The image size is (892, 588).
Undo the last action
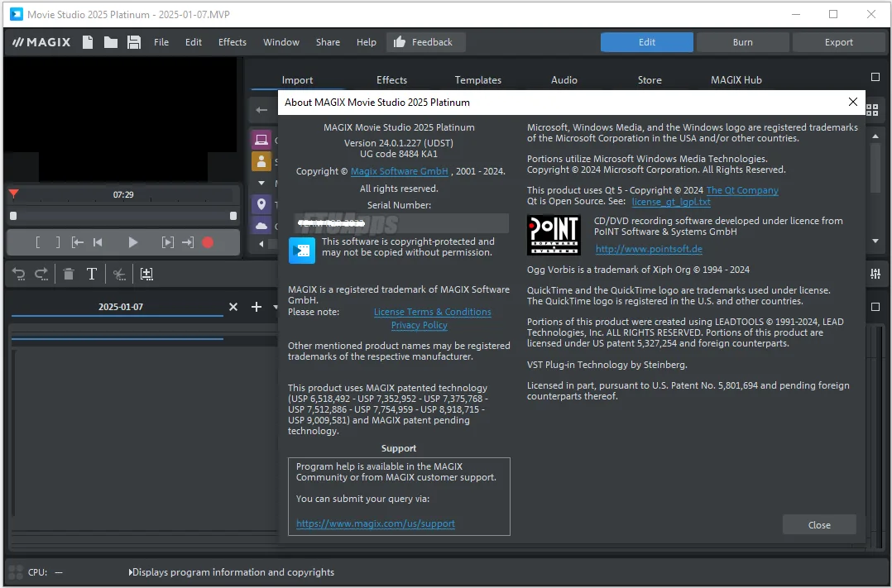19,274
